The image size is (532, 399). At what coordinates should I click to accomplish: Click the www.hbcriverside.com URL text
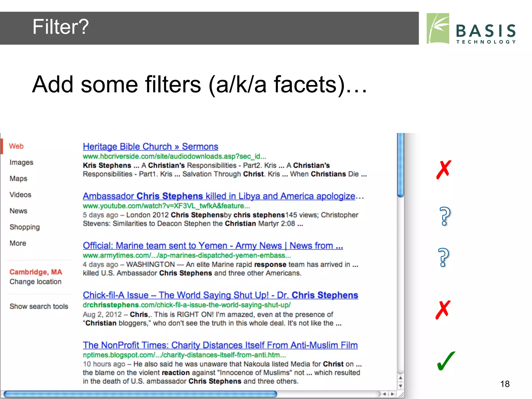[174, 156]
